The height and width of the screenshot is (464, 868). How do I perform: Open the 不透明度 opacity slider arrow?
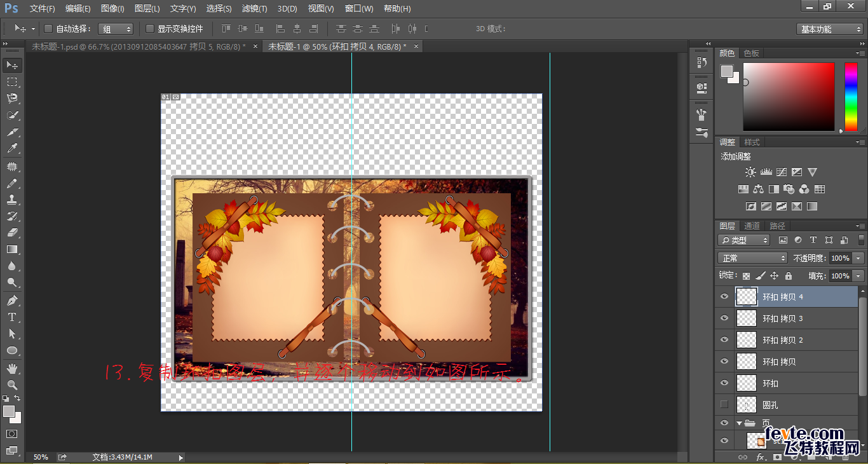pos(858,258)
